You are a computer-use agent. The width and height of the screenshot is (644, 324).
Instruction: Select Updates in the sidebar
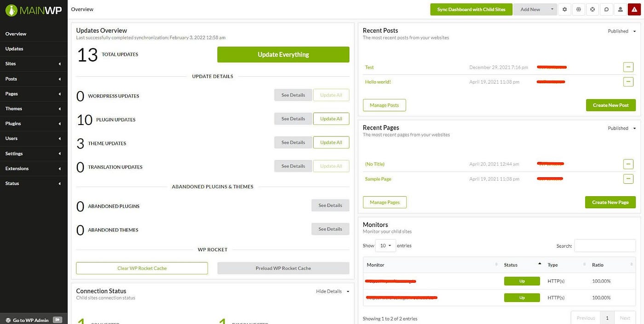tap(34, 49)
